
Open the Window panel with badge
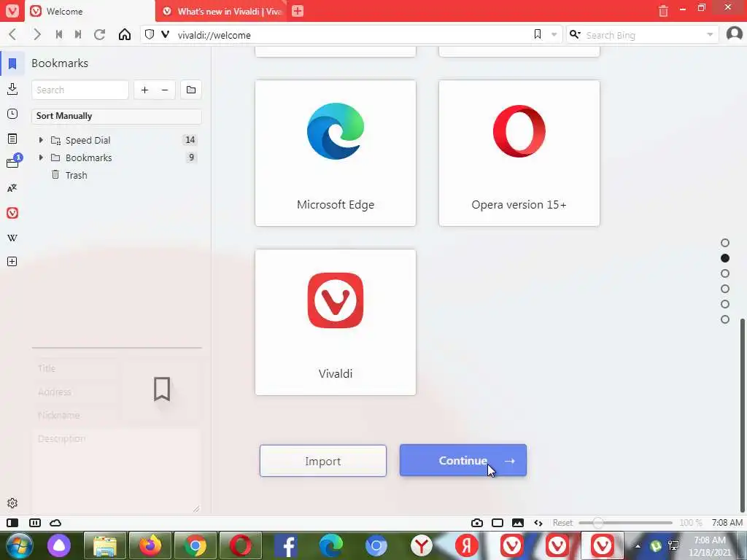click(13, 163)
